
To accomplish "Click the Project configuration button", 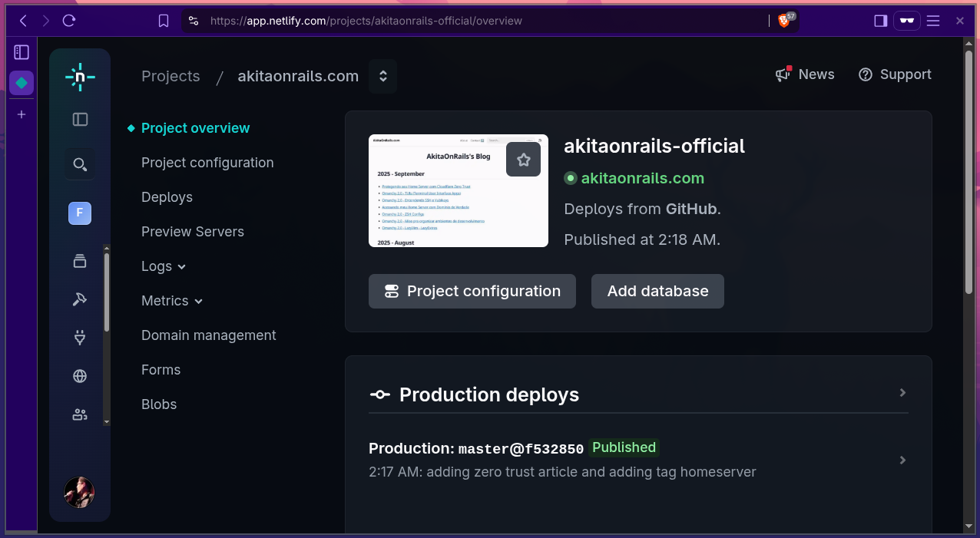I will 472,292.
